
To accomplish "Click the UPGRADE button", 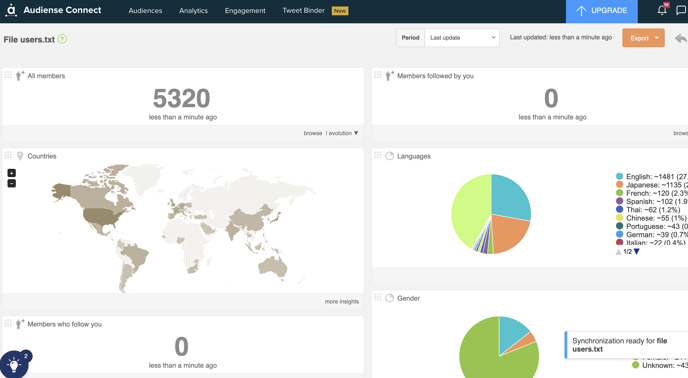I will [x=602, y=11].
